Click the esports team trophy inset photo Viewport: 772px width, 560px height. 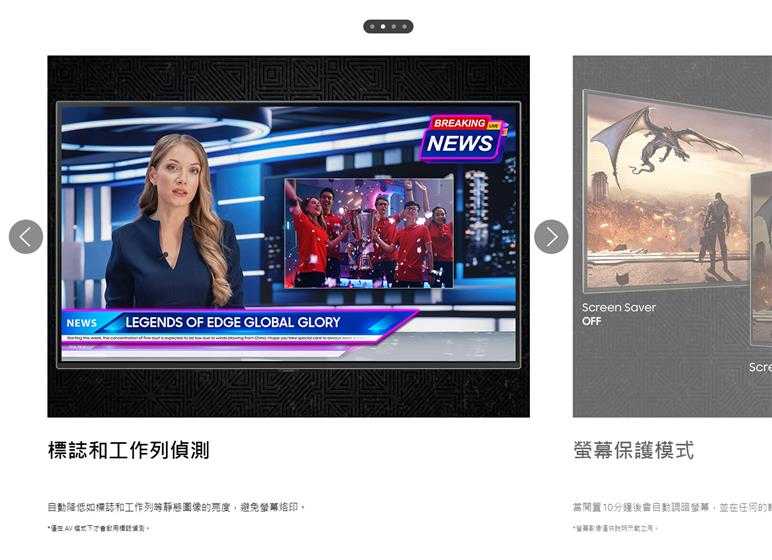[x=368, y=232]
